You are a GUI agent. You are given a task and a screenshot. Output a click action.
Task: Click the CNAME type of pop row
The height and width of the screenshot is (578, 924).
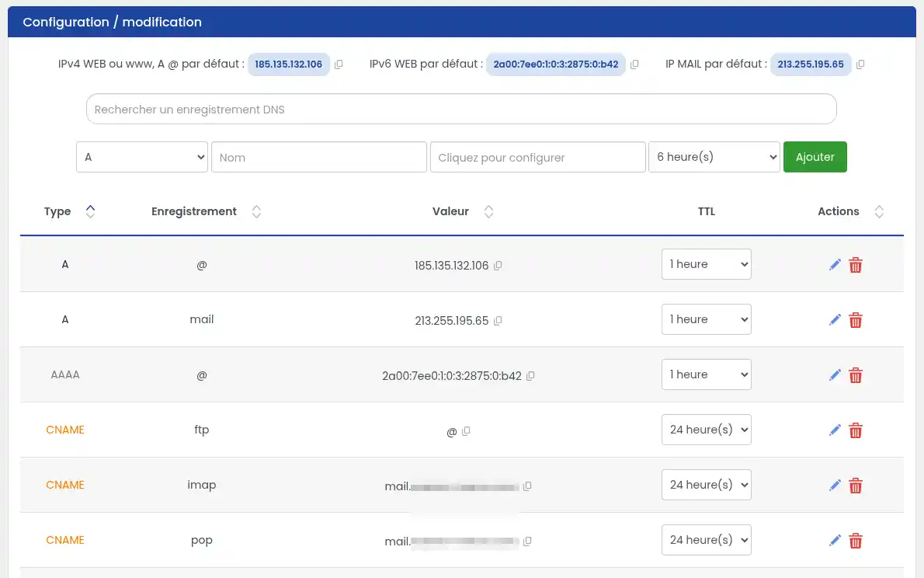[64, 540]
